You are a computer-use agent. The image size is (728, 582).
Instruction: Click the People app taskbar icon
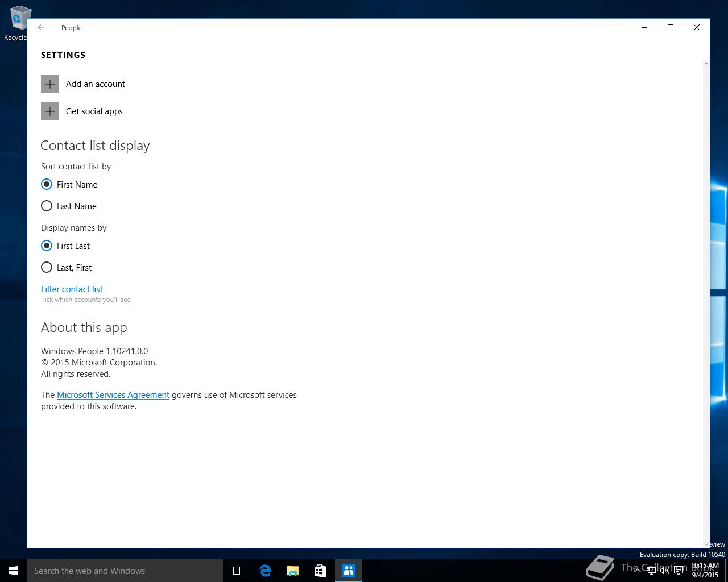click(349, 571)
